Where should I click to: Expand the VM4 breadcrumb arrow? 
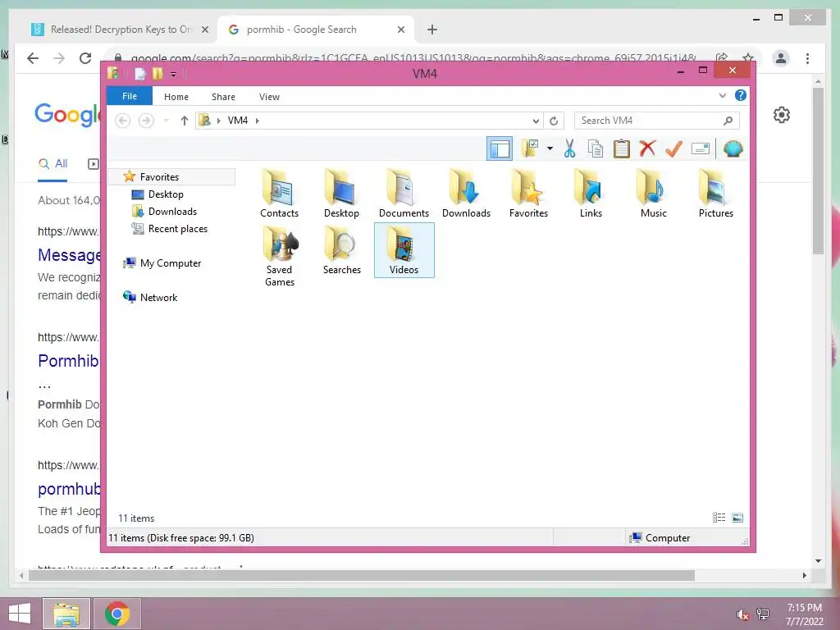pos(257,121)
